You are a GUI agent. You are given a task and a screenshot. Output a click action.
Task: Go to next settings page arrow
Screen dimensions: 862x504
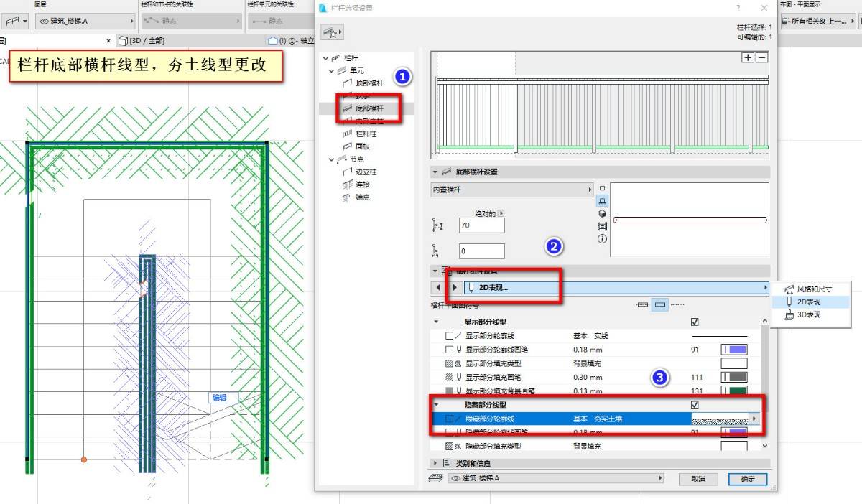(453, 287)
